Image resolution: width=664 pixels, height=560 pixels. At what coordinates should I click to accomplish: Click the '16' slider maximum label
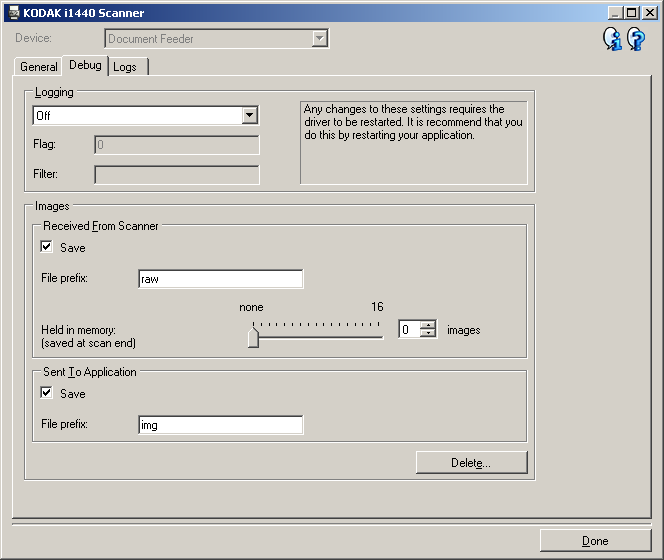click(377, 307)
